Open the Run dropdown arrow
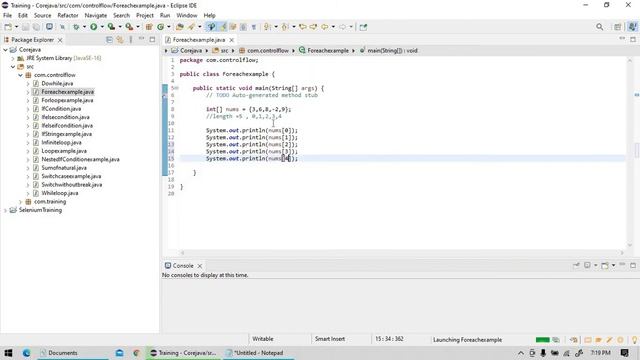 tap(102, 27)
